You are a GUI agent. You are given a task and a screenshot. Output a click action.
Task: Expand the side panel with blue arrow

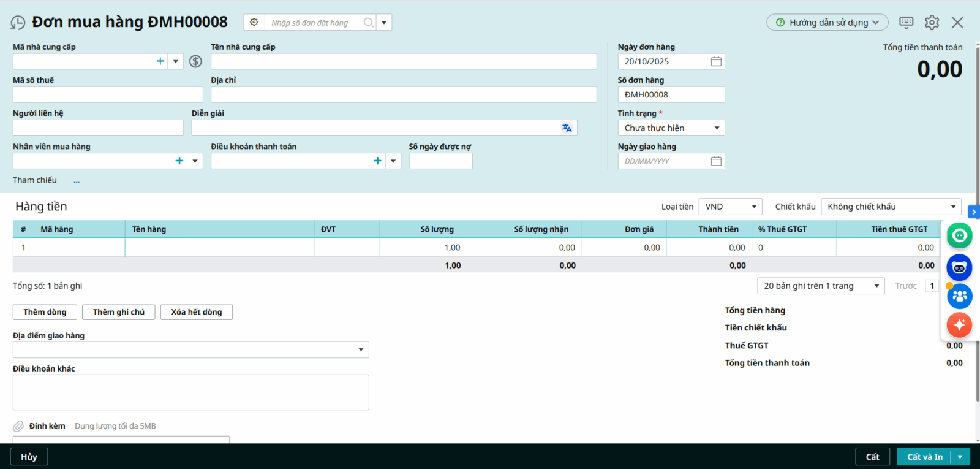pos(973,212)
